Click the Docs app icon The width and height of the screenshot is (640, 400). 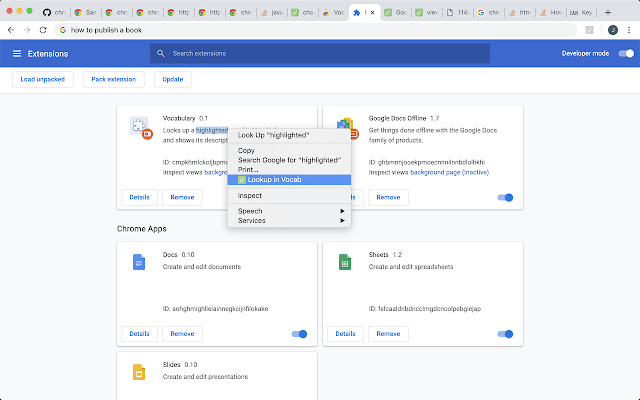139,262
